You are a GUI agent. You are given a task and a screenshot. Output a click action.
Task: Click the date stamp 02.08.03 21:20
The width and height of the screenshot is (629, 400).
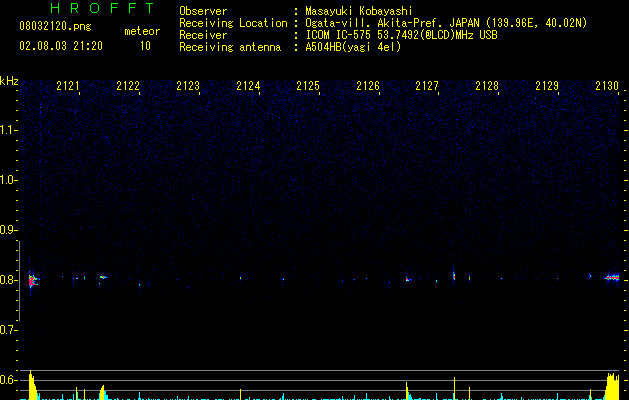click(61, 46)
